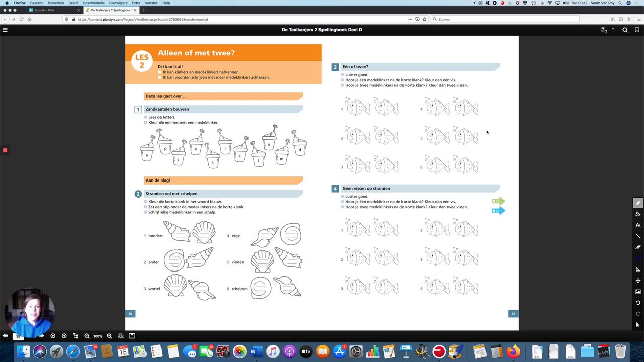
Task: Select the text (AA) tool
Action: [638, 225]
